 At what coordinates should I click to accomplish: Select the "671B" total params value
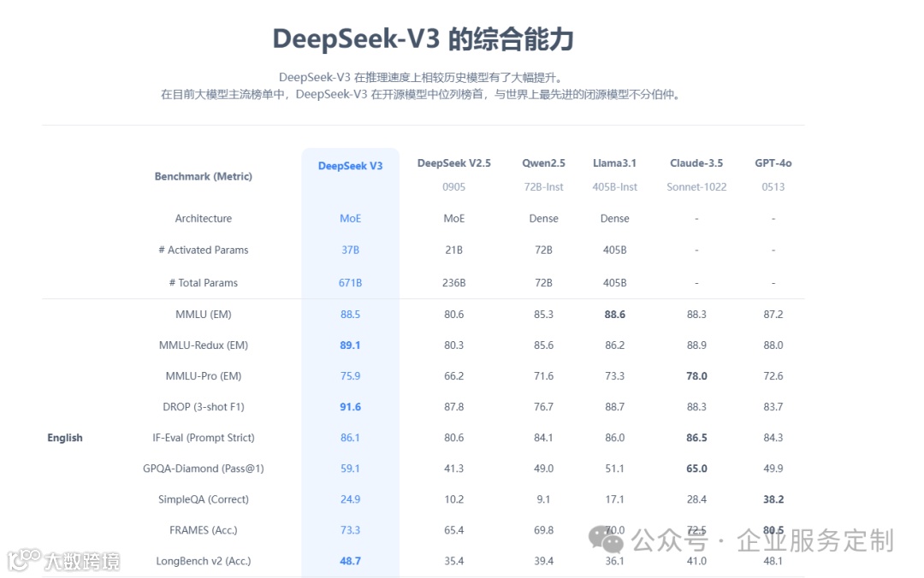pos(350,283)
